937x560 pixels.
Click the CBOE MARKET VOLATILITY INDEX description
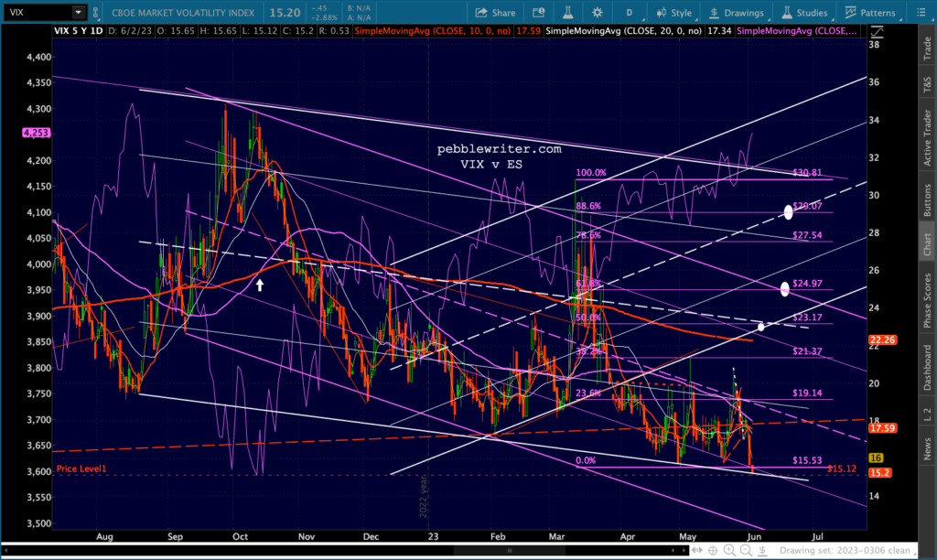[x=183, y=13]
